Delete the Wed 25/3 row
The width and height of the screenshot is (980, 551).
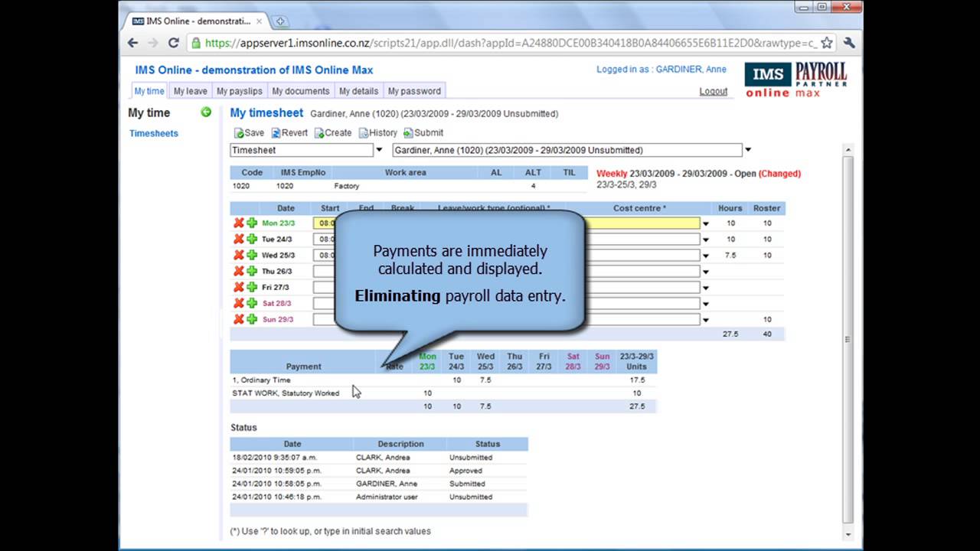pyautogui.click(x=239, y=255)
